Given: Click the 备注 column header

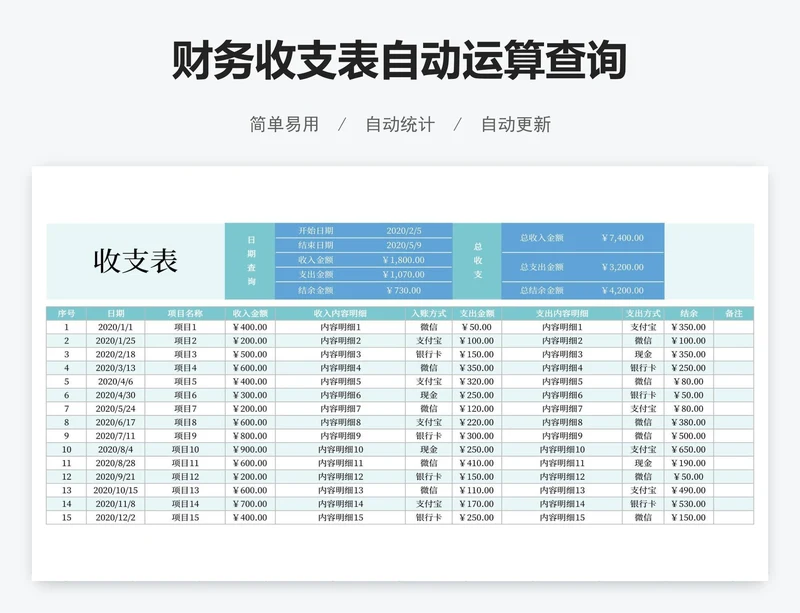Looking at the screenshot, I should click(734, 313).
